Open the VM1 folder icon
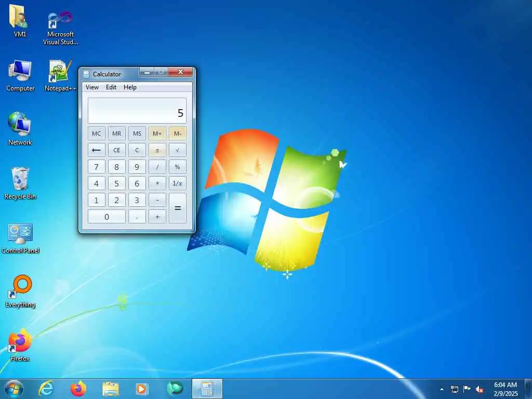Image resolution: width=532 pixels, height=399 pixels. pos(19,20)
